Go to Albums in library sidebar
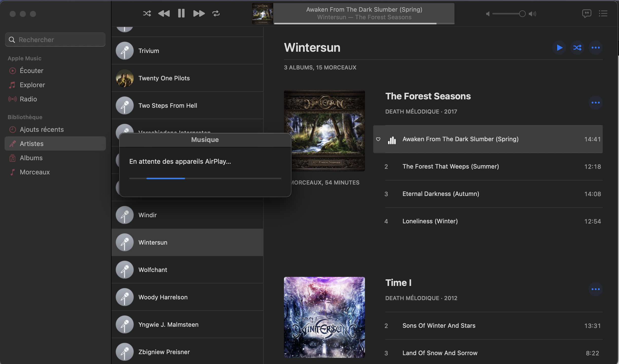 click(x=31, y=158)
